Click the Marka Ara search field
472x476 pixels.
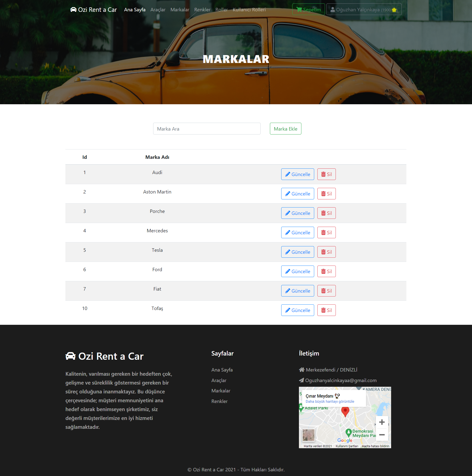[x=206, y=129]
